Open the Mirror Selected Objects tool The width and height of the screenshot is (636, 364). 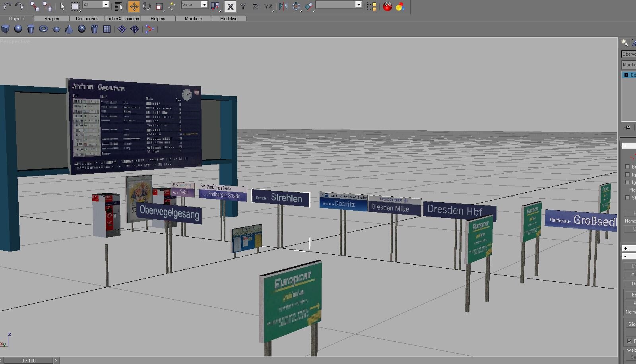click(x=283, y=6)
